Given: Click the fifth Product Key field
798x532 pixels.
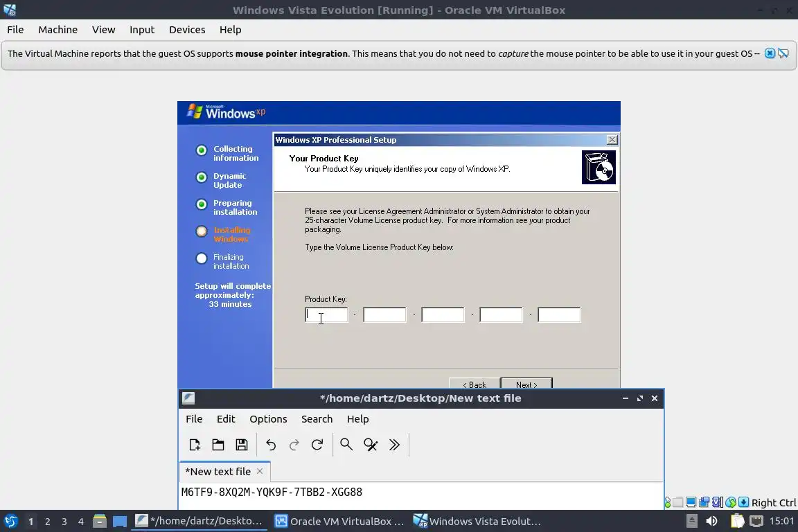Looking at the screenshot, I should coord(559,314).
